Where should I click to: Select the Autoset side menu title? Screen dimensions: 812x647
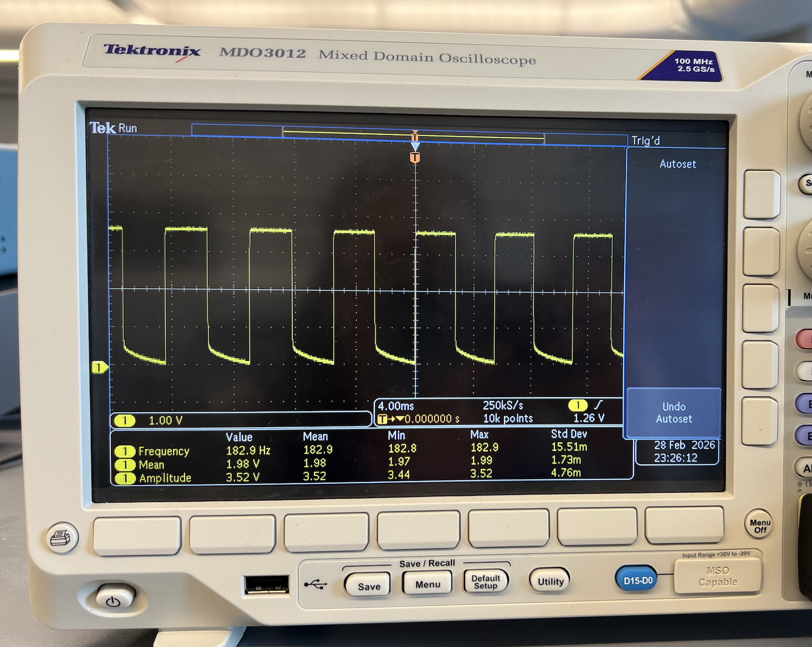pos(677,164)
